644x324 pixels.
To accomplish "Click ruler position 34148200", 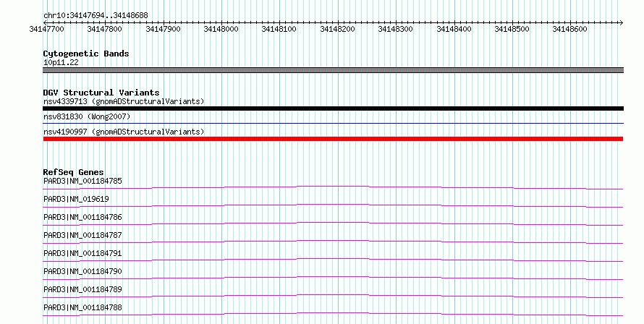I will tap(338, 29).
